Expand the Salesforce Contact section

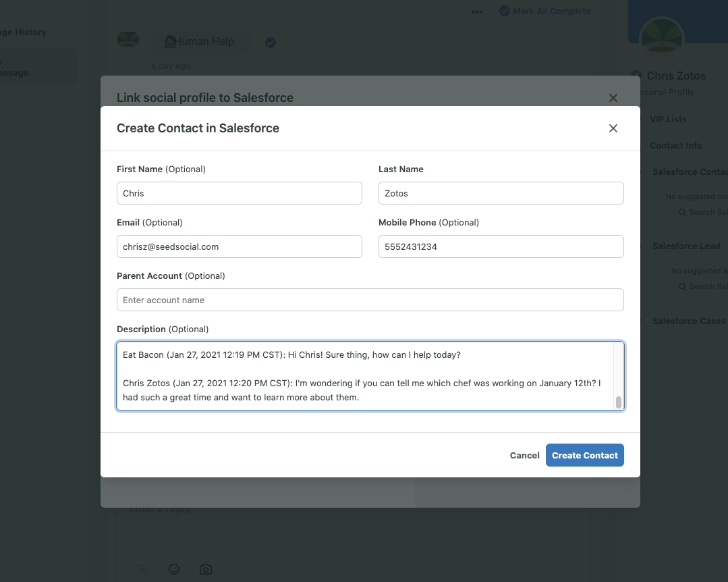[x=690, y=172]
